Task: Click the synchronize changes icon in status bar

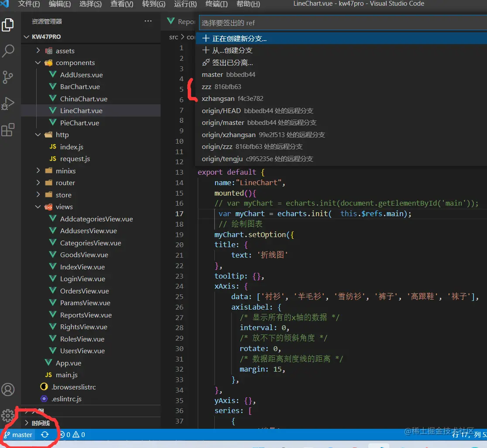Action: pos(45,434)
